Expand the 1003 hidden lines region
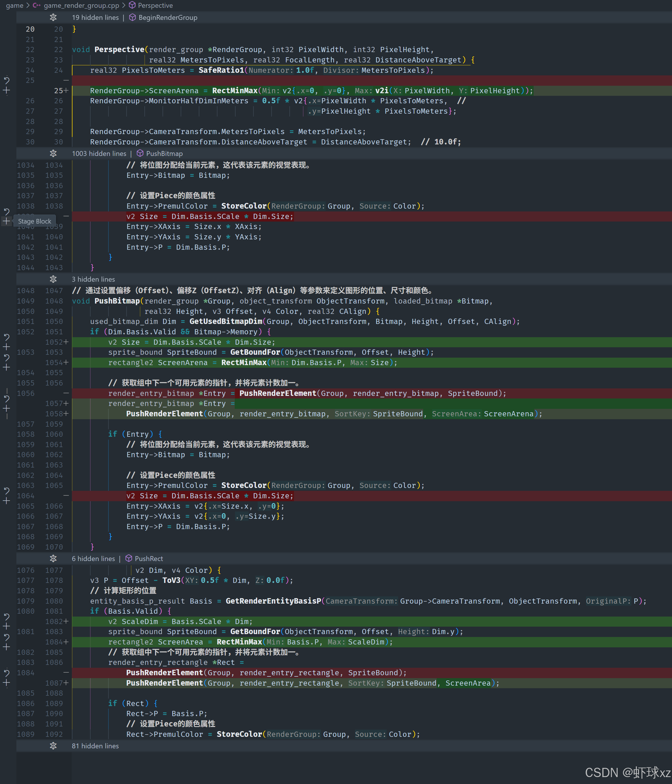 [53, 153]
